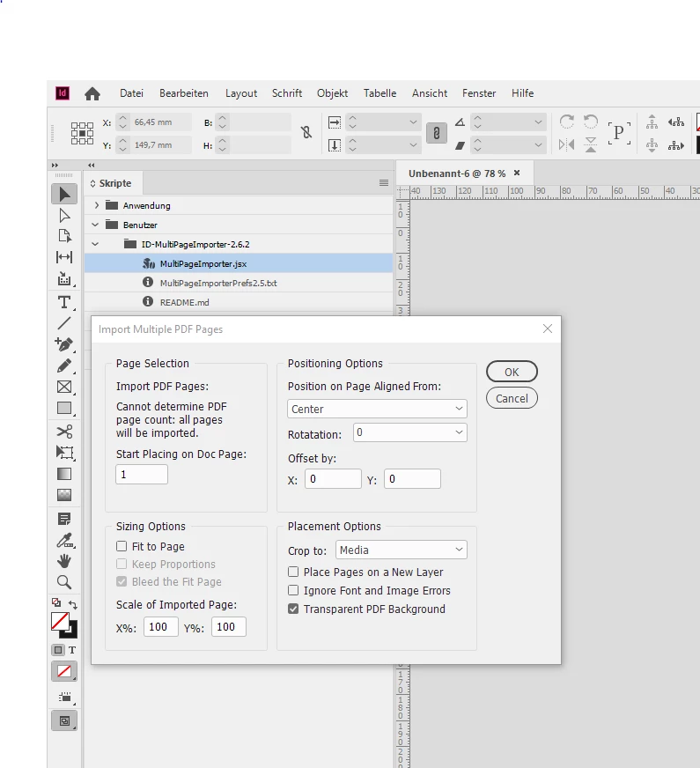The image size is (700, 768).
Task: Enable Place Pages on a New Layer
Action: pyautogui.click(x=293, y=572)
